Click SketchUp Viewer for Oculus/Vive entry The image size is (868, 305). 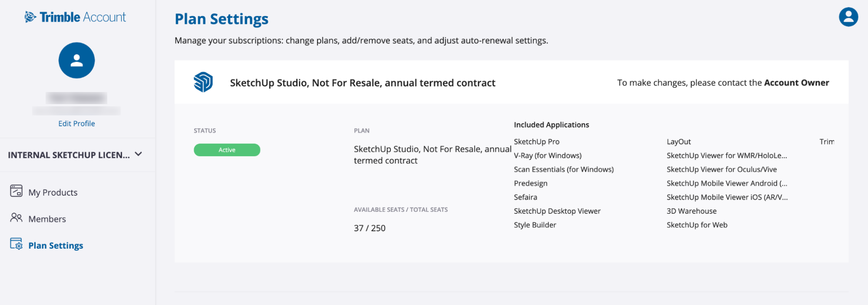point(722,170)
